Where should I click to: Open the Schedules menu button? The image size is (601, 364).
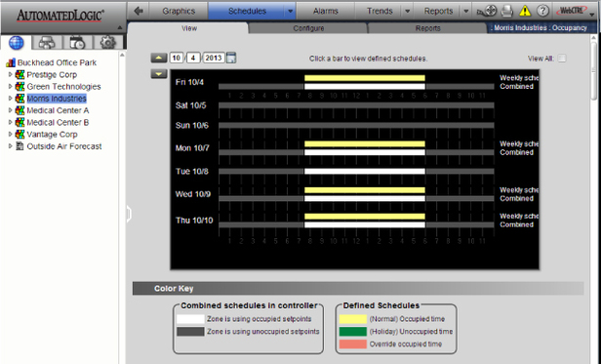coord(247,11)
